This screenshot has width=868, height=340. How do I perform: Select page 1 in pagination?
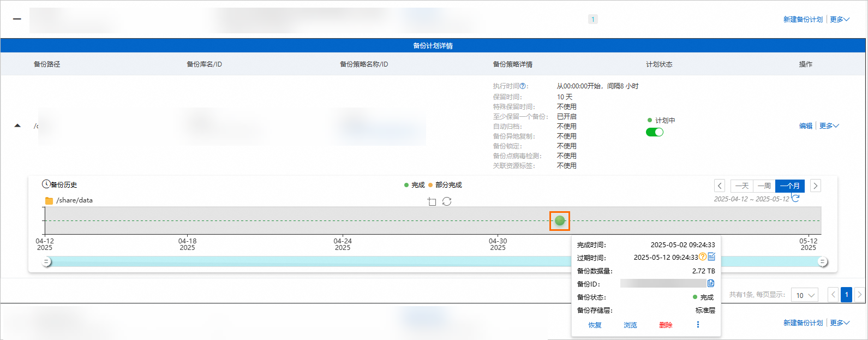(846, 295)
